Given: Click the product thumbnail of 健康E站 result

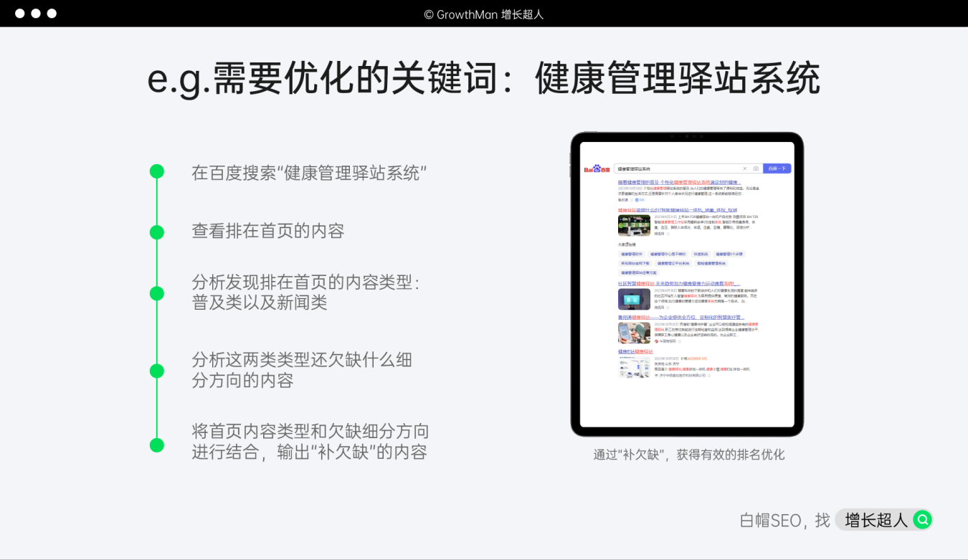Looking at the screenshot, I should 634,366.
